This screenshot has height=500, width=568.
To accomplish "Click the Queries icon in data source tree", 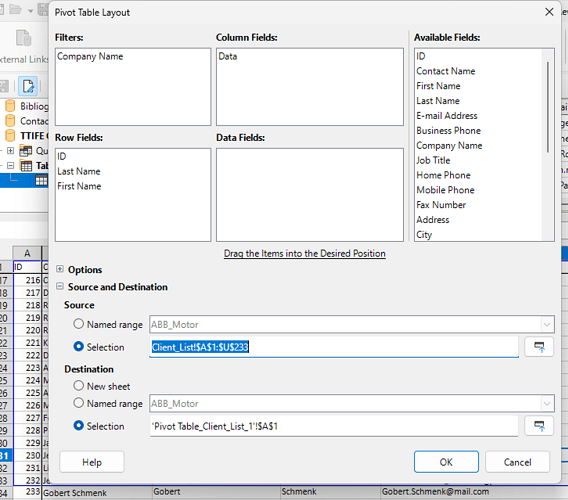I will (26, 150).
